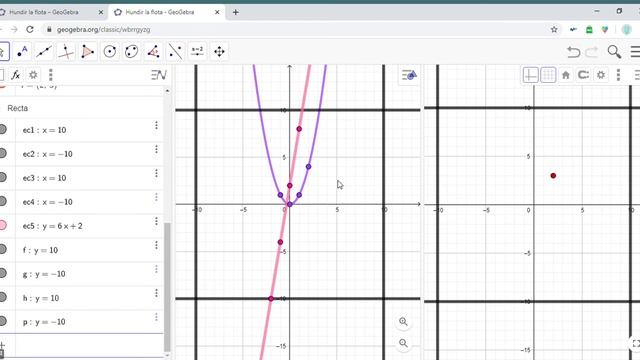Toggle visibility of ec4 : x = −10
640x360 pixels.
click(x=3, y=201)
